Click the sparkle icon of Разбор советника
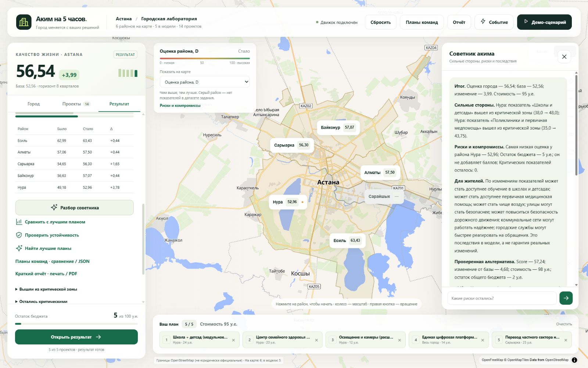588x368 pixels. [54, 208]
